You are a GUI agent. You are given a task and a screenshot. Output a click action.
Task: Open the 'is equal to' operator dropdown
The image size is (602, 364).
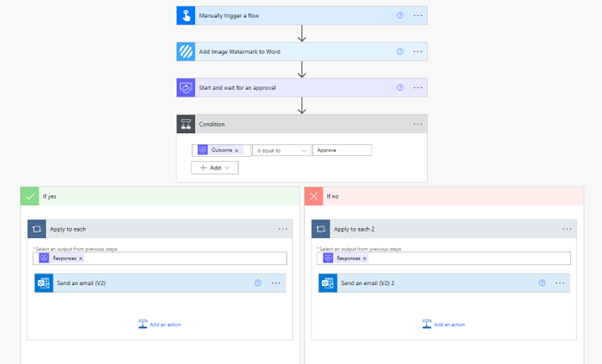click(x=282, y=151)
